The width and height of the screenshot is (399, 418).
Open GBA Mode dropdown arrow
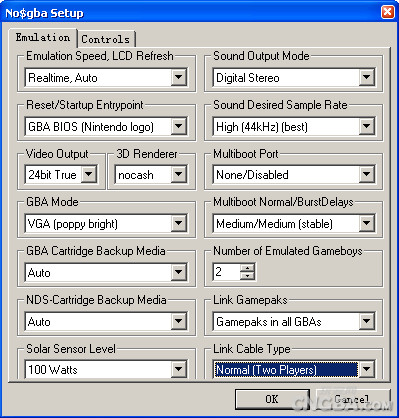179,223
